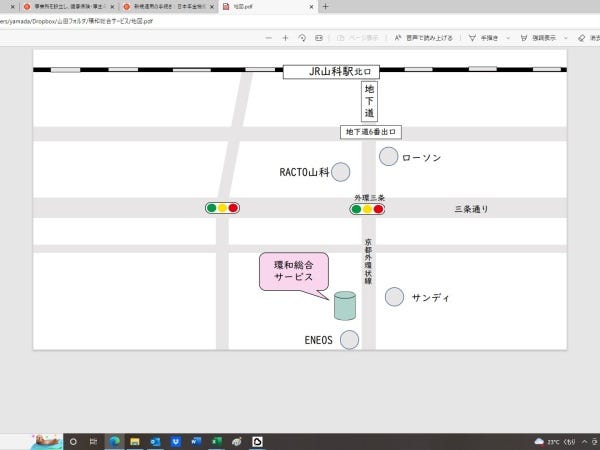
Task: Fit page to width
Action: (x=319, y=38)
